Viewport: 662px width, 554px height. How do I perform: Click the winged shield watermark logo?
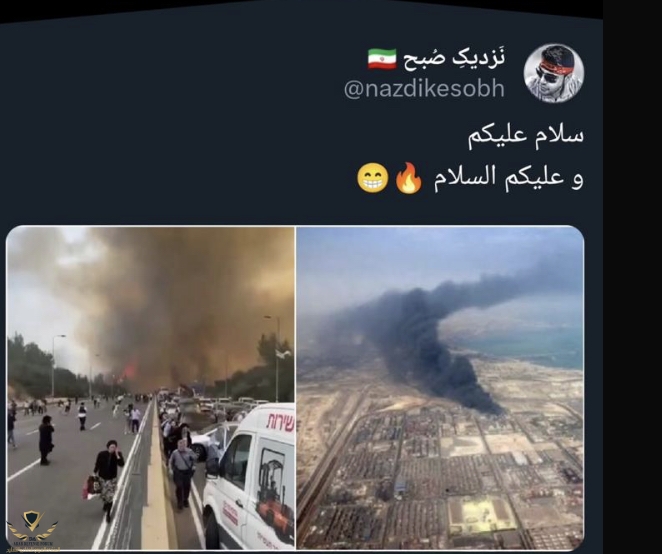(33, 528)
